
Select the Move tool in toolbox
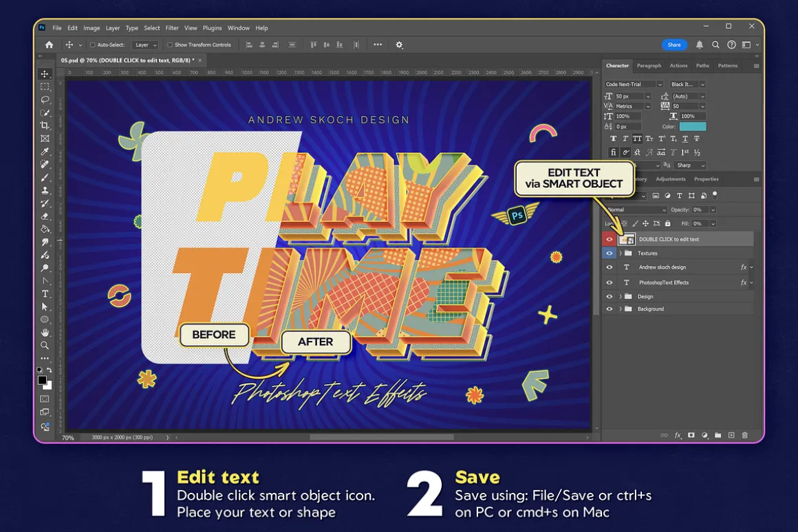pyautogui.click(x=45, y=74)
